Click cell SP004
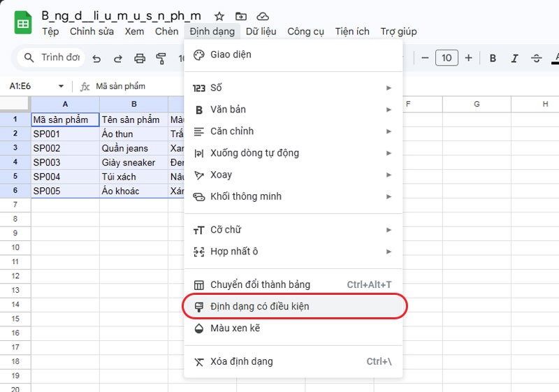 [x=65, y=177]
